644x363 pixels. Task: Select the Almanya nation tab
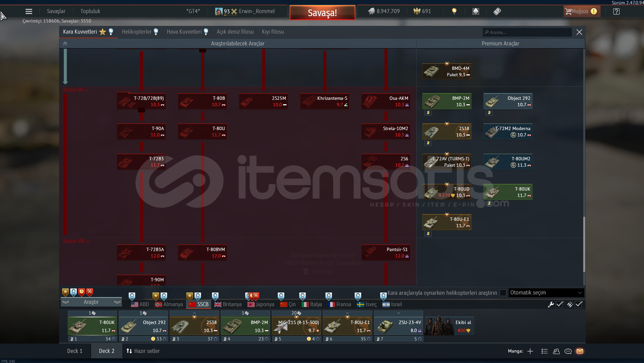coord(169,305)
